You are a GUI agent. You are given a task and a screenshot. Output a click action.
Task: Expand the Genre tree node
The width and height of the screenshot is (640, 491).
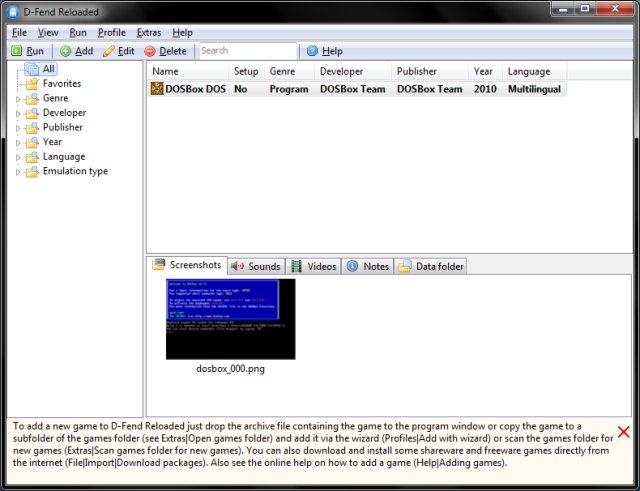[18, 99]
